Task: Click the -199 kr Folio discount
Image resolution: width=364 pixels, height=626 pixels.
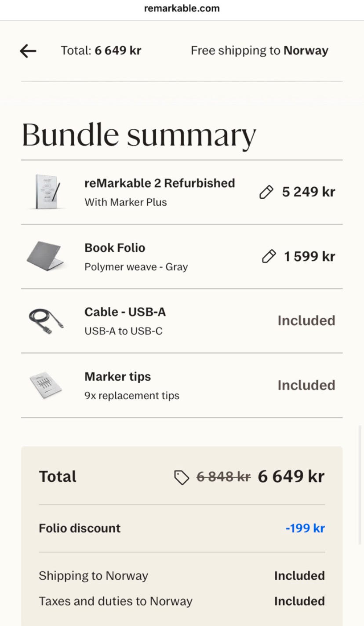Action: pos(305,528)
